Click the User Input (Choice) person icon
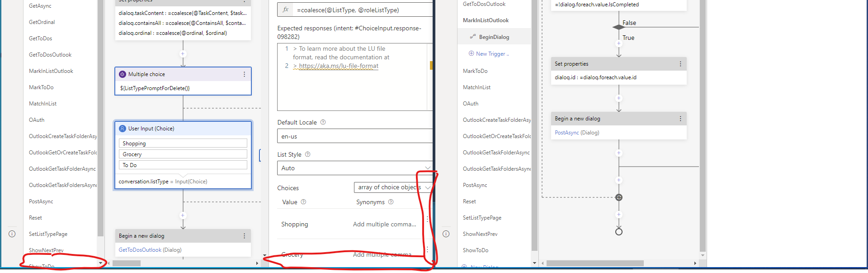The width and height of the screenshot is (868, 273). tap(122, 129)
